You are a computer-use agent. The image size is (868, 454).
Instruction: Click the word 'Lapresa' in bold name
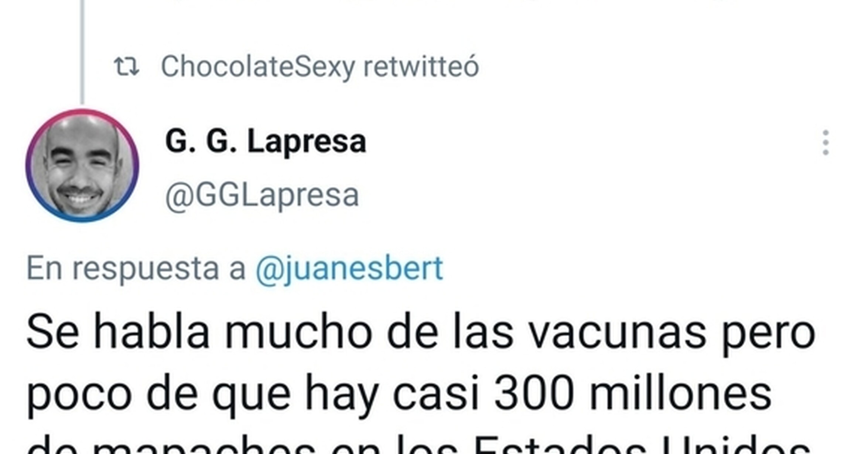coord(307,142)
